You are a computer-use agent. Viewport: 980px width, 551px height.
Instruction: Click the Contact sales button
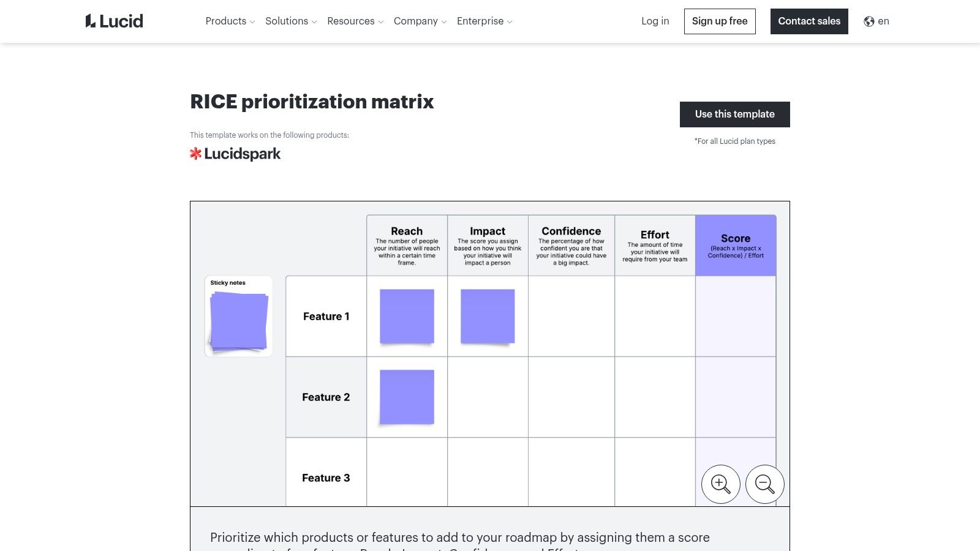809,21
